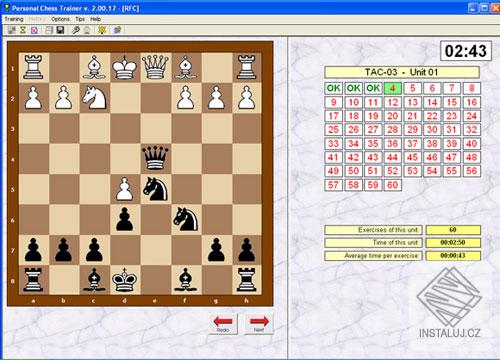
Task: Click the gray round toolbar icon
Action: (x=87, y=30)
